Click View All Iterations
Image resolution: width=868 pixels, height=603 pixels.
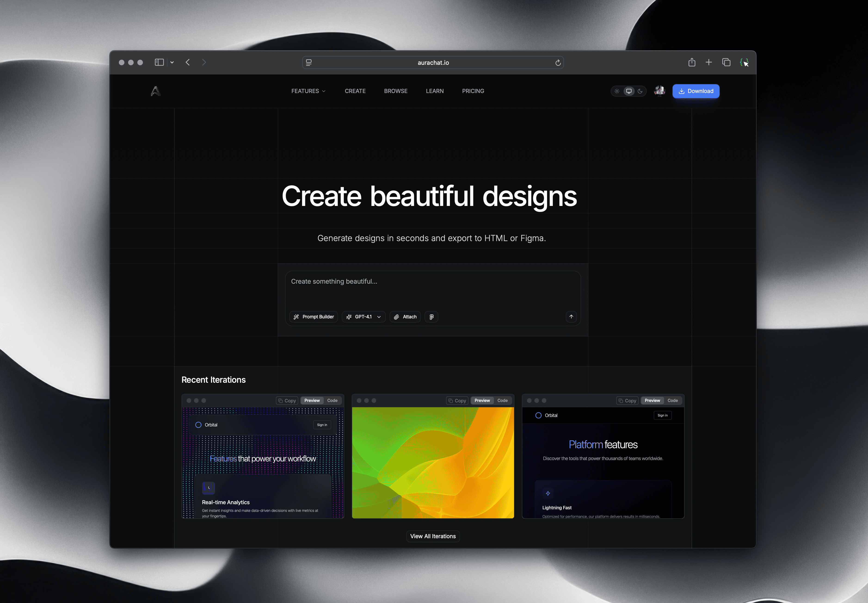click(433, 536)
